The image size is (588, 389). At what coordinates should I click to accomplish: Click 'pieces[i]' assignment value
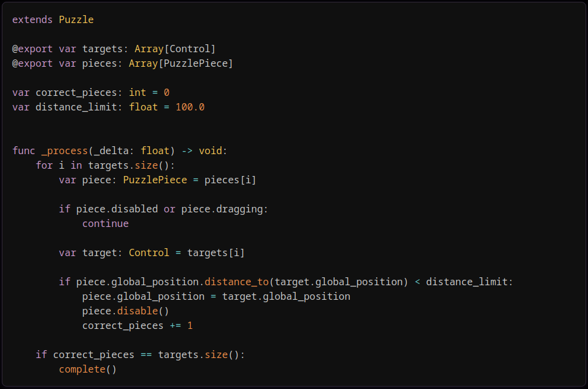click(x=230, y=180)
